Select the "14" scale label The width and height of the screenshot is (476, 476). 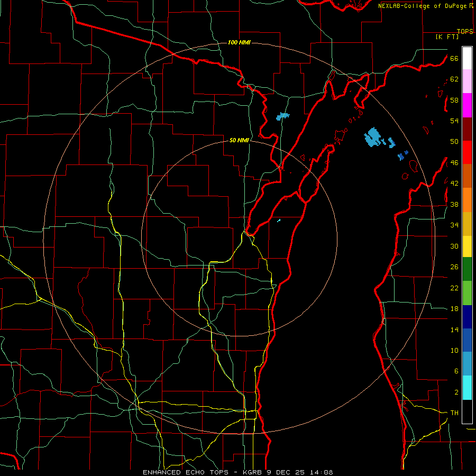click(454, 329)
